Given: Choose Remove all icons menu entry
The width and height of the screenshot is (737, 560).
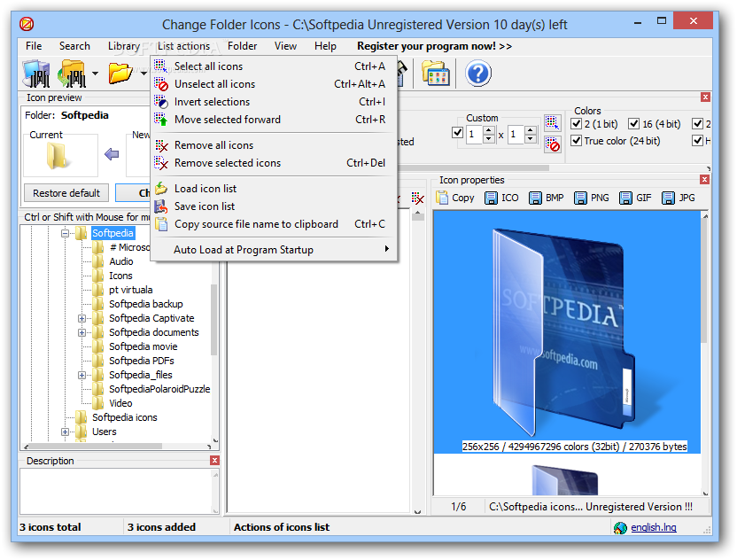Looking at the screenshot, I should coord(274,145).
